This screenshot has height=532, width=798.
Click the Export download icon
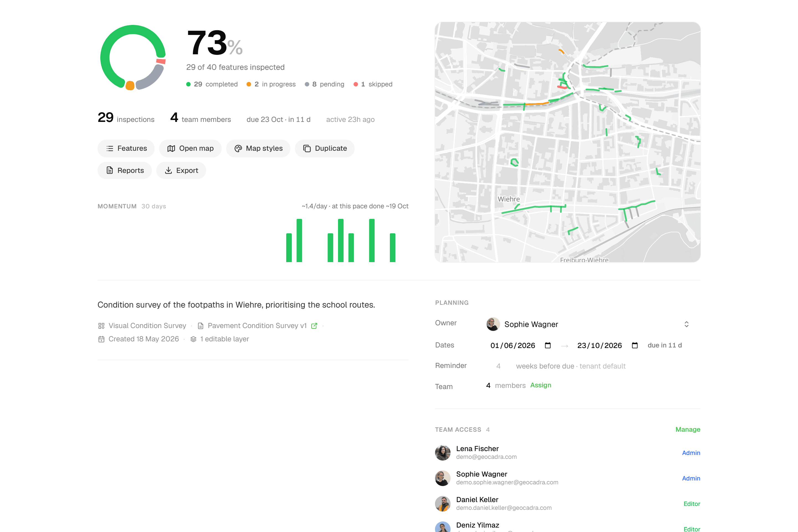[168, 170]
